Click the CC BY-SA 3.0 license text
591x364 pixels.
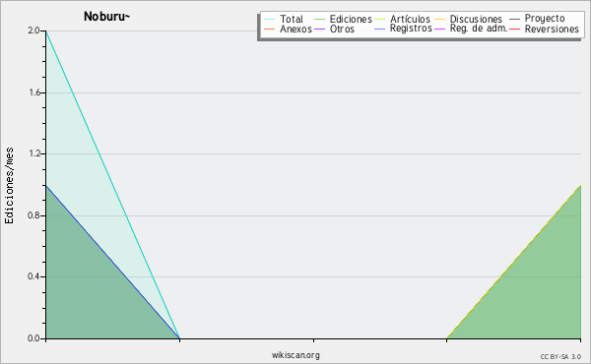point(560,356)
